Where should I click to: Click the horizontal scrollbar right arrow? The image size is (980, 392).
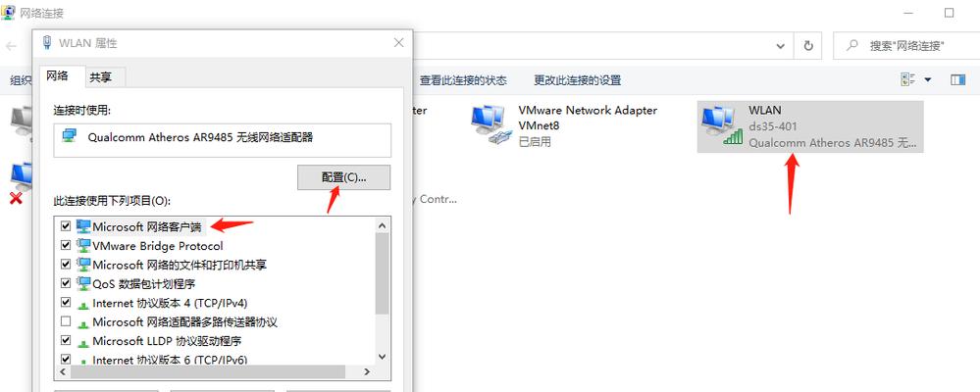368,371
